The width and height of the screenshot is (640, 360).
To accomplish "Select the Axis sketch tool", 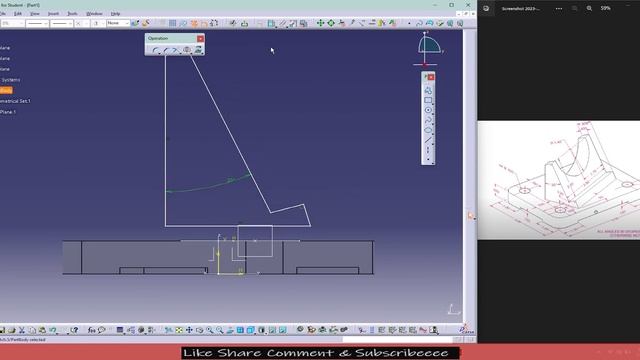I will tap(428, 150).
